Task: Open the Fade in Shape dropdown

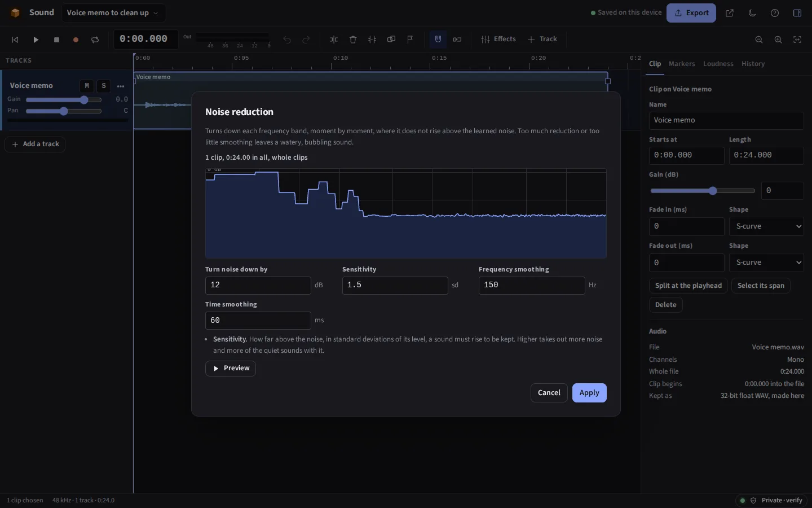Action: (766, 226)
